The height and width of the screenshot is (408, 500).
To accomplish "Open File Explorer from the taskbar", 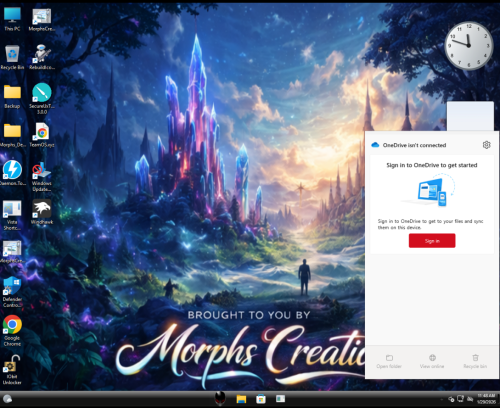I will pyautogui.click(x=241, y=399).
